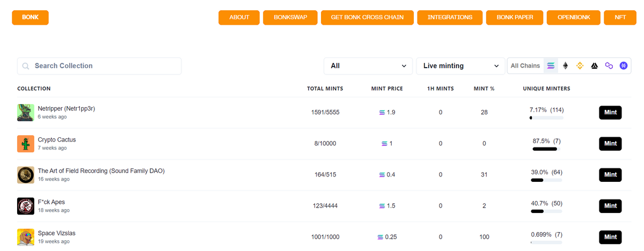
Task: Click the 40.7% (50) unique minters text
Action: (x=547, y=203)
